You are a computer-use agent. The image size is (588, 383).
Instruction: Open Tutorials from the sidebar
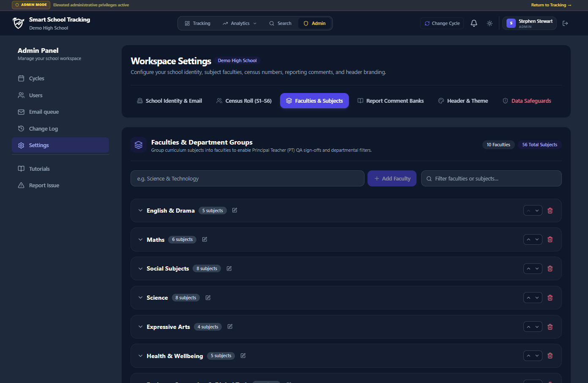(60, 169)
